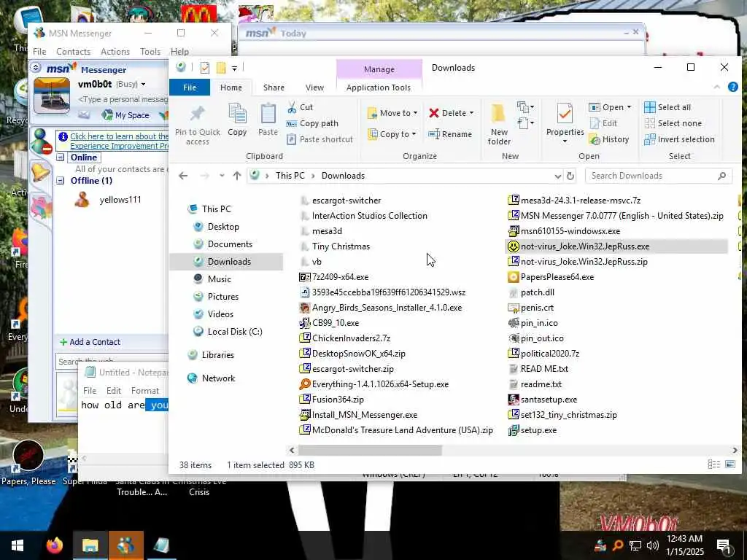Image resolution: width=747 pixels, height=560 pixels.
Task: Open the Busy status dropdown
Action: click(143, 85)
